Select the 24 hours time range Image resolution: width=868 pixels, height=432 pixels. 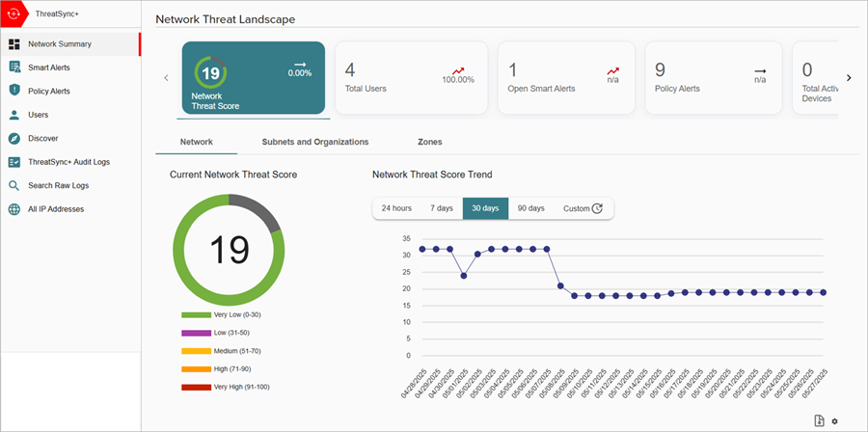pos(396,208)
